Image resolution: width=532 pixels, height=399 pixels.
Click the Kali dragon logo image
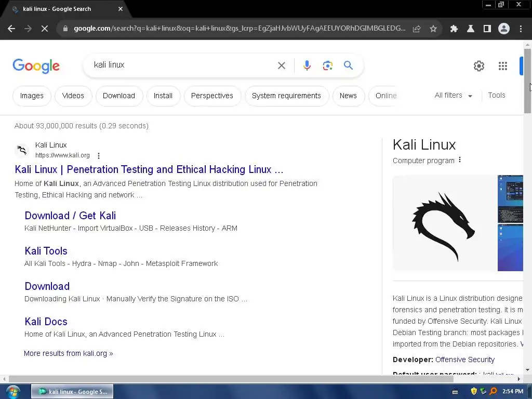click(x=445, y=223)
